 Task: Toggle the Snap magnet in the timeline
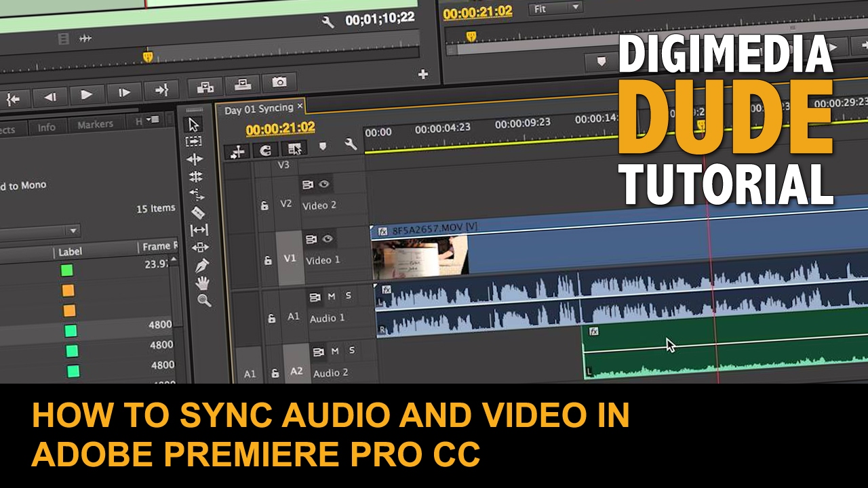click(266, 150)
